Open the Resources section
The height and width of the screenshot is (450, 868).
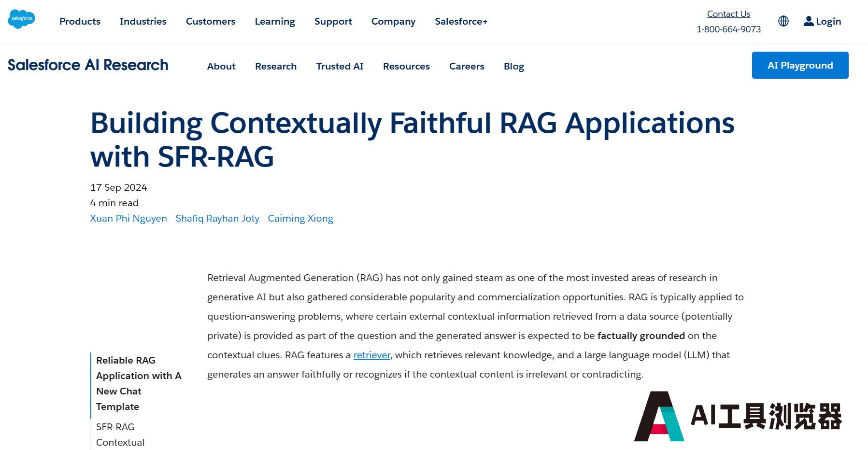tap(406, 66)
